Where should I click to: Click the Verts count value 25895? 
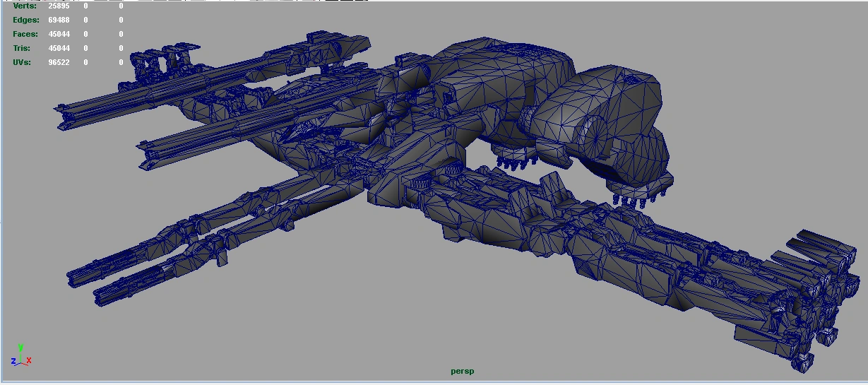[x=59, y=6]
